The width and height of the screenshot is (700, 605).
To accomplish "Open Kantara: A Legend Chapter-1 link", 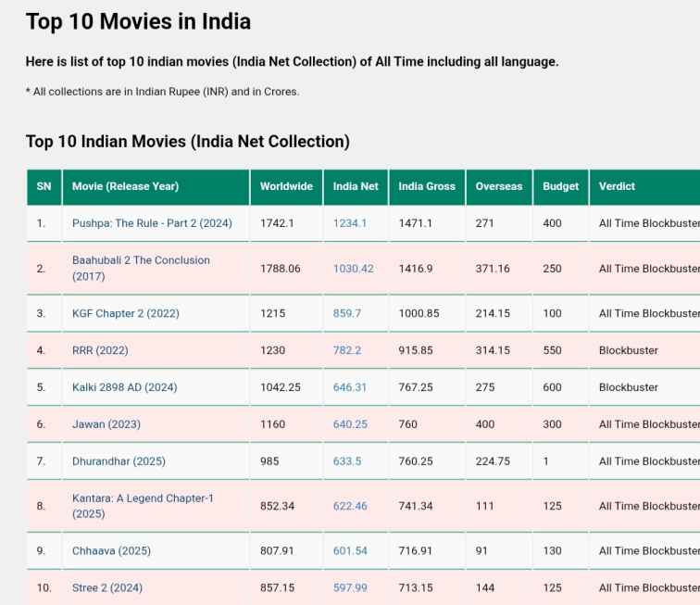I will (143, 498).
